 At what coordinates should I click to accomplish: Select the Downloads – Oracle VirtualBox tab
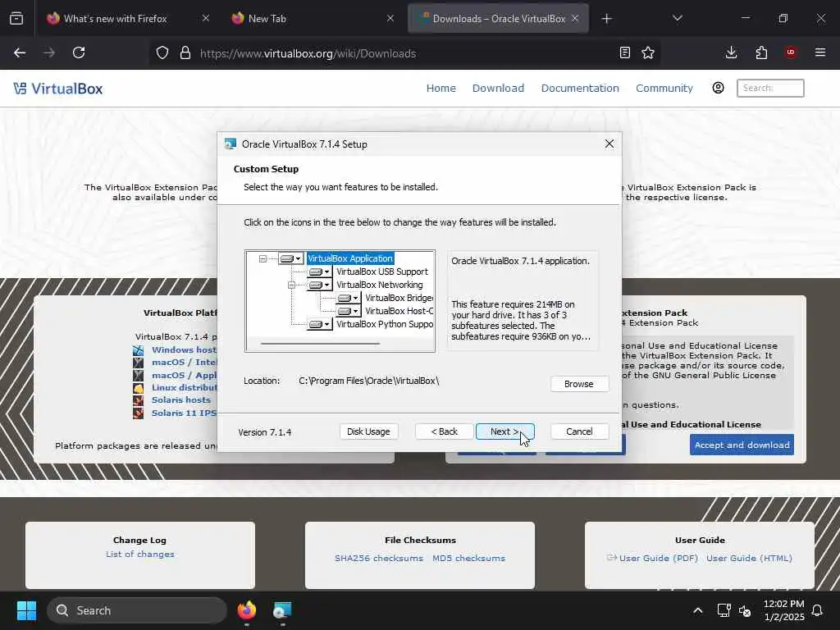[498, 19]
